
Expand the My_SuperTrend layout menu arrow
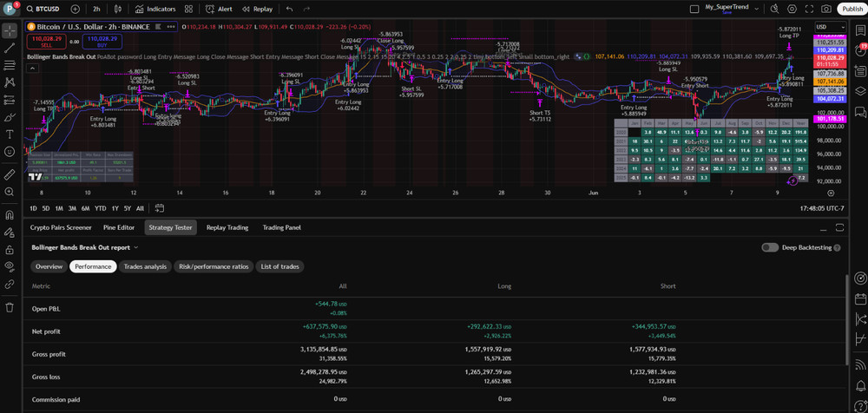tap(757, 9)
